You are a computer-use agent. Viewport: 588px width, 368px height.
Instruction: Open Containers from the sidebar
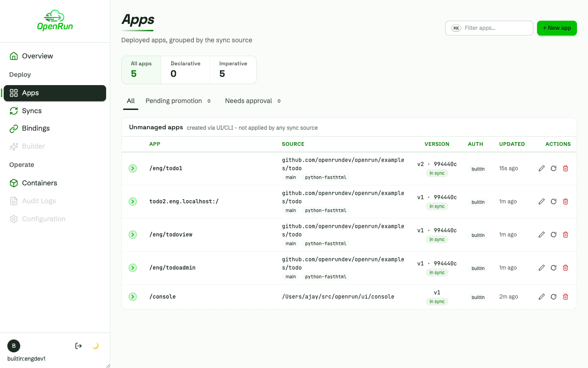(55, 183)
